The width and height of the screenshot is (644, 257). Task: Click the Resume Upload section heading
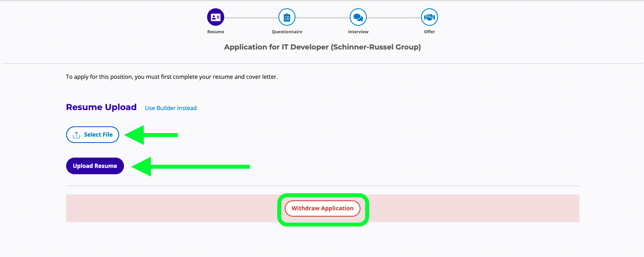pyautogui.click(x=101, y=107)
